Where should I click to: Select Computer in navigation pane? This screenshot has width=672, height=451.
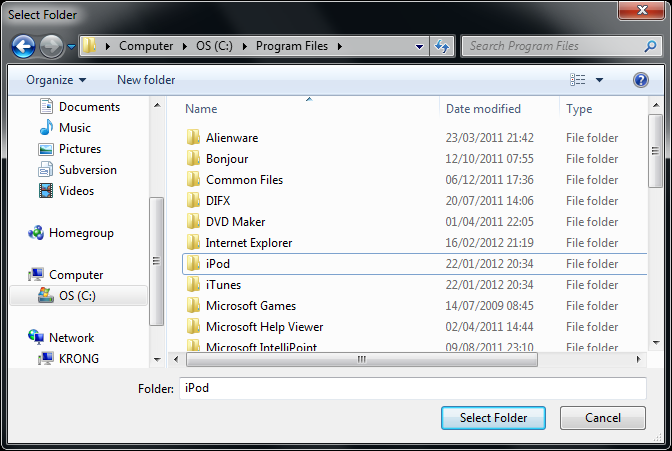(x=66, y=275)
